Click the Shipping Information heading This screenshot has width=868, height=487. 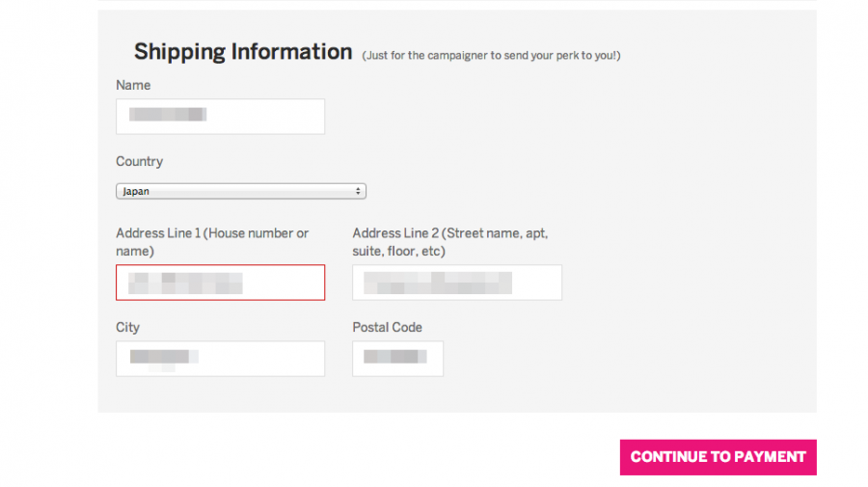tap(243, 51)
